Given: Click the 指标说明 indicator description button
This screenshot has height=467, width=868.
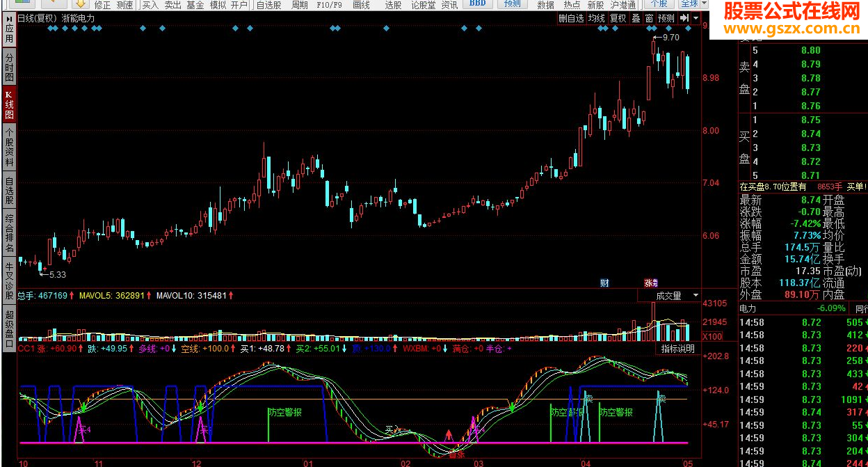Looking at the screenshot, I should [677, 349].
